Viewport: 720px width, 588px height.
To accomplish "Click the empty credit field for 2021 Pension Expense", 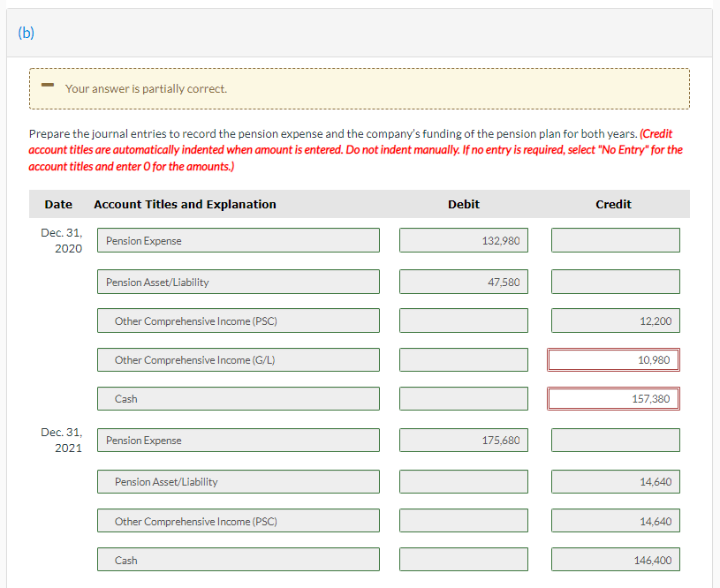I will click(x=615, y=440).
